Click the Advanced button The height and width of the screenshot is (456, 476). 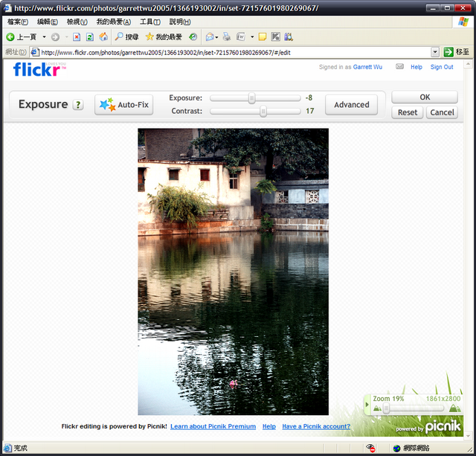point(352,105)
